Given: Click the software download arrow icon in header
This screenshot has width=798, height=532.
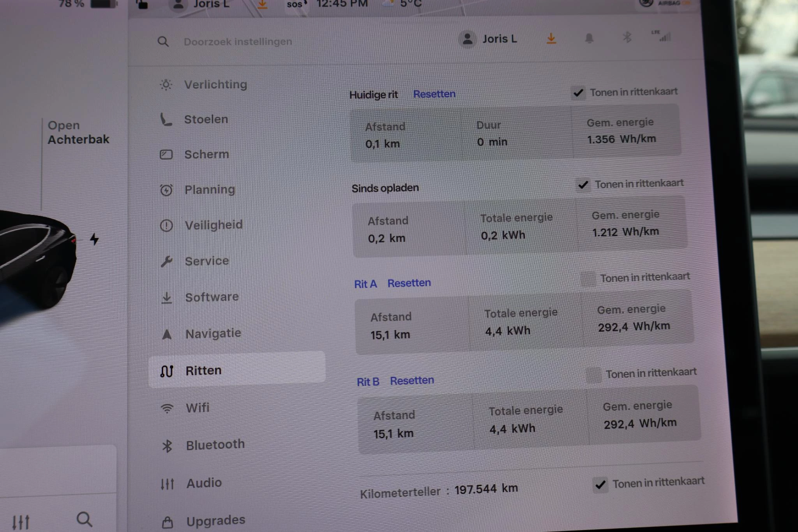Looking at the screenshot, I should [551, 39].
